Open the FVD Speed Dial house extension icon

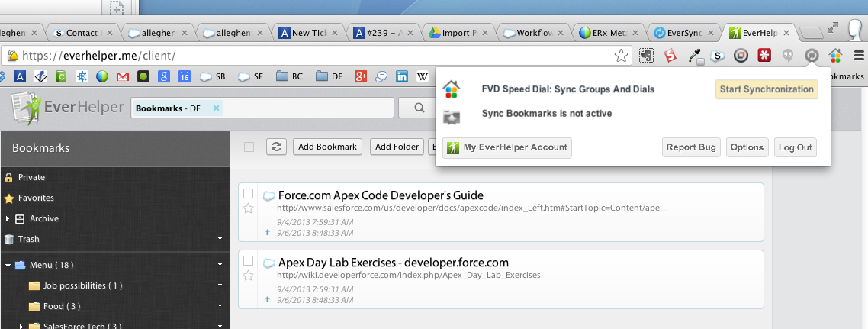[835, 56]
